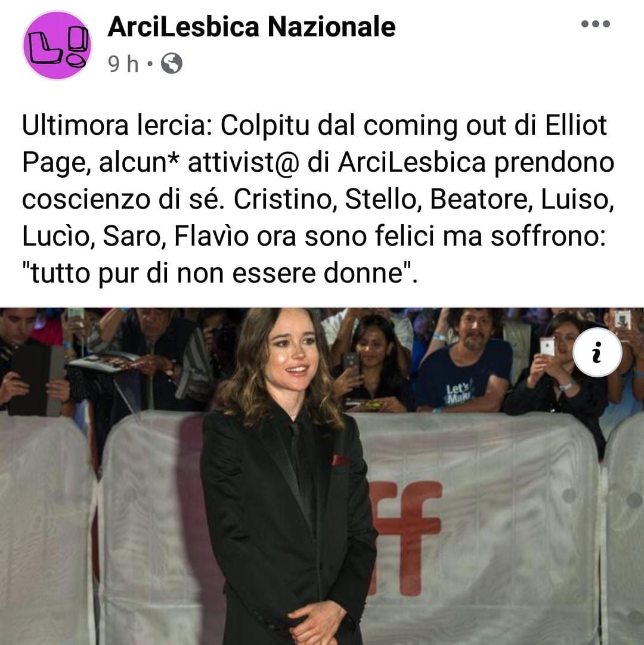Select the 'Elliot' word in post text
This screenshot has height=645, width=644.
coord(575,125)
